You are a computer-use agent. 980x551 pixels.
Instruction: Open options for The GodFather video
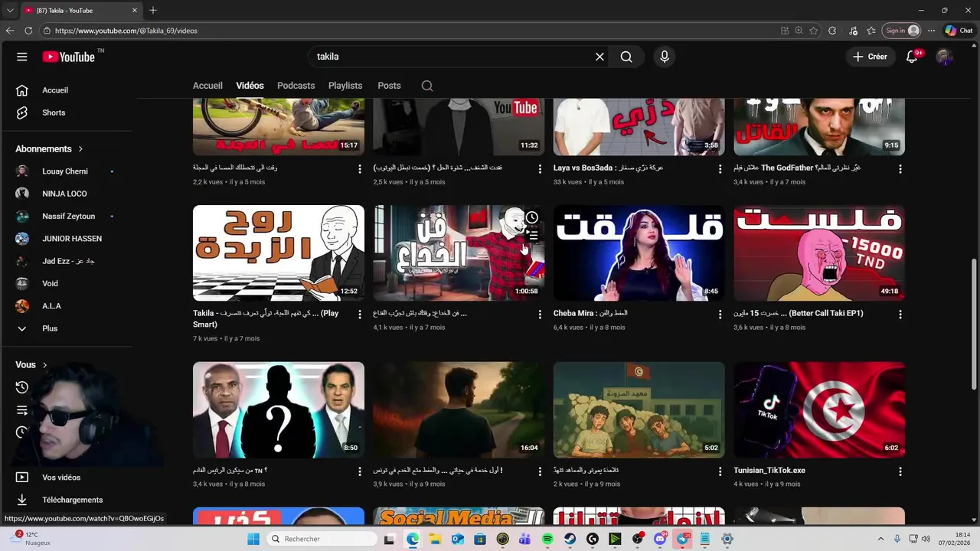coord(900,169)
